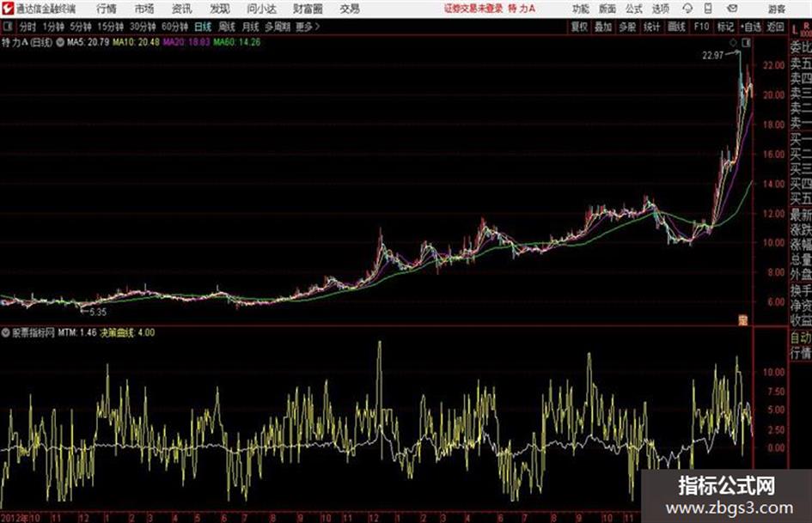The image size is (812, 523).
Task: Click the 标记 mark button
Action: (725, 27)
